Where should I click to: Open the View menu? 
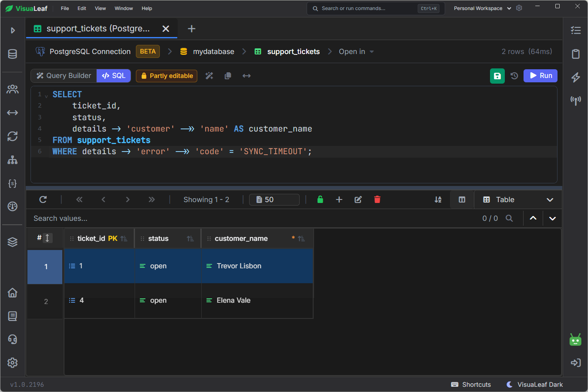point(100,8)
